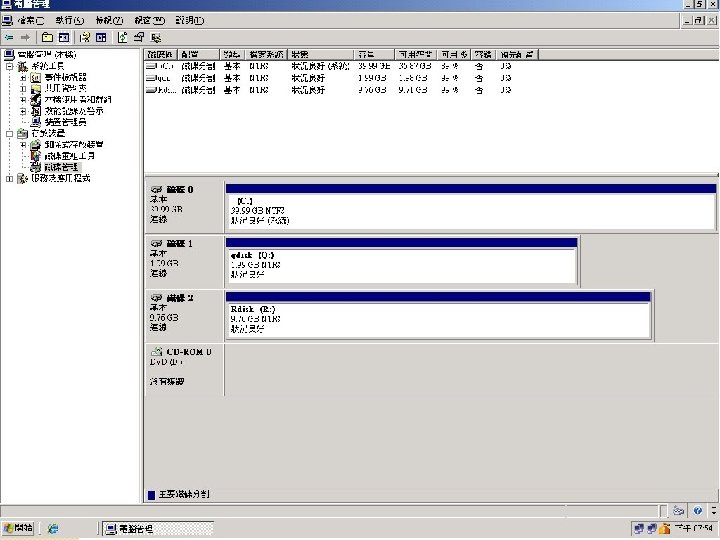720x540 pixels.
Task: Open the language bar options arrow at far right
Action: pyautogui.click(x=713, y=511)
